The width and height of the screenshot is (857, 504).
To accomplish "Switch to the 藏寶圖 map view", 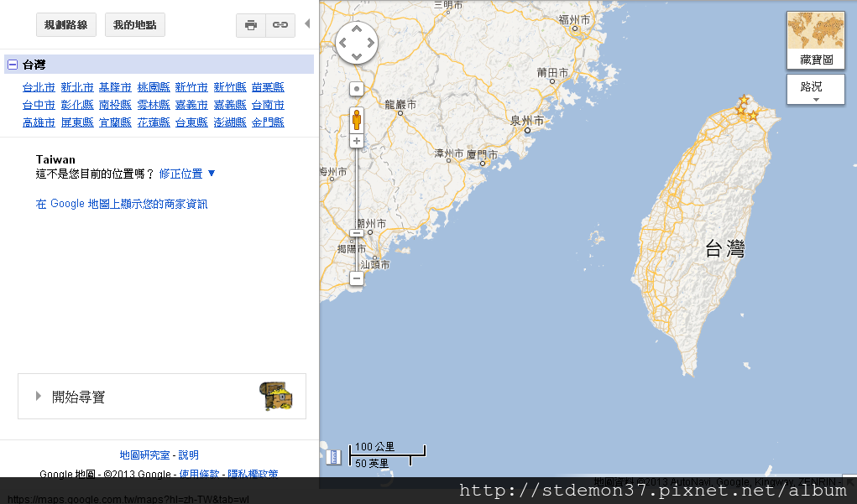I will click(816, 40).
